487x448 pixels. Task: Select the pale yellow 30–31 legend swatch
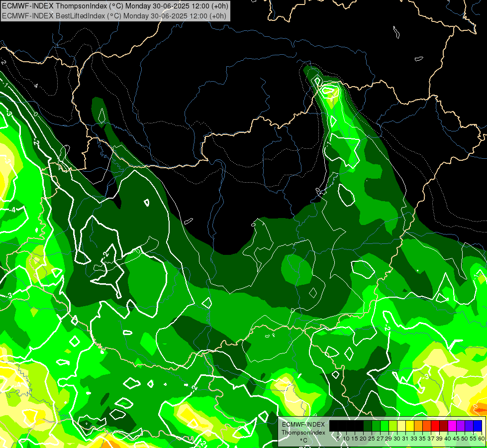401,426
